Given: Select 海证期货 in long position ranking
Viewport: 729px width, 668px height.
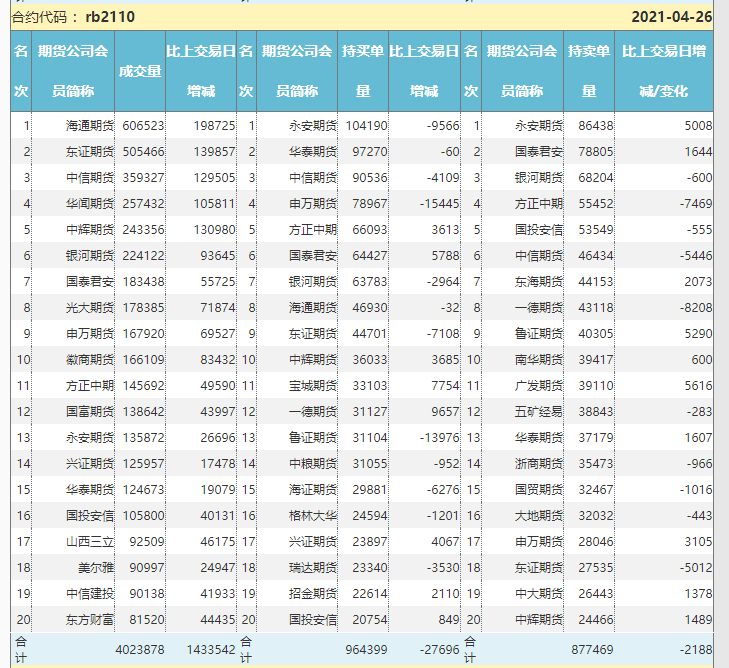Looking at the screenshot, I should coord(313,490).
